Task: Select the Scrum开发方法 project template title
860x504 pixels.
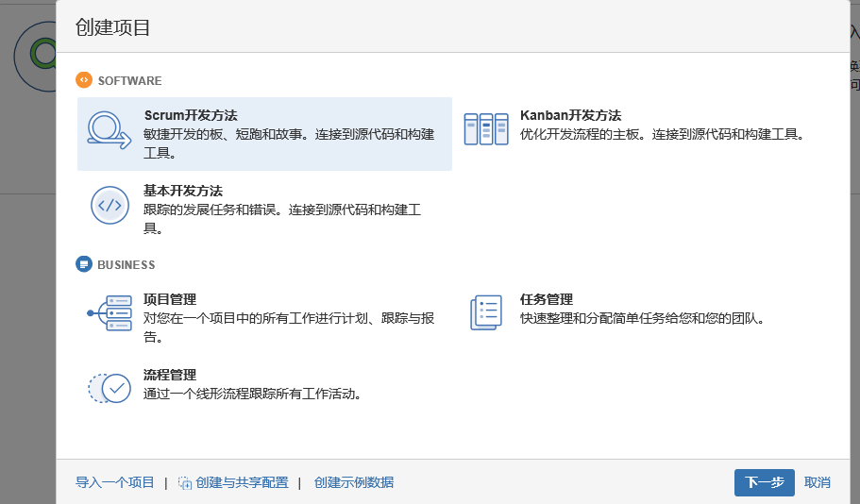Action: 190,115
